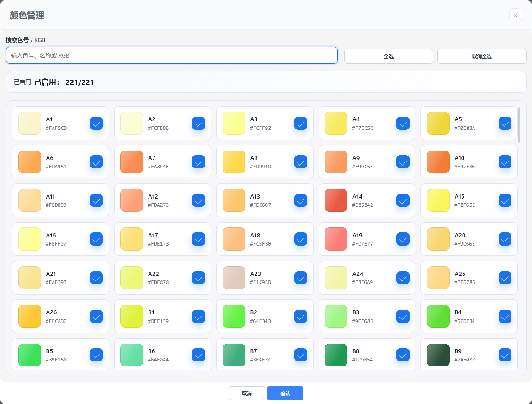This screenshot has width=532, height=404.
Task: Click the 全选 select all button
Action: (388, 56)
